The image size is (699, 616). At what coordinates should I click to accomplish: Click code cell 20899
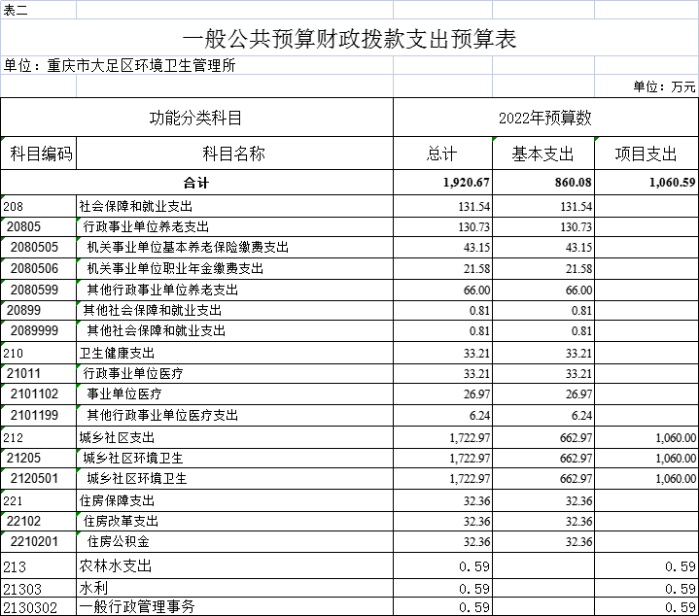pyautogui.click(x=38, y=310)
